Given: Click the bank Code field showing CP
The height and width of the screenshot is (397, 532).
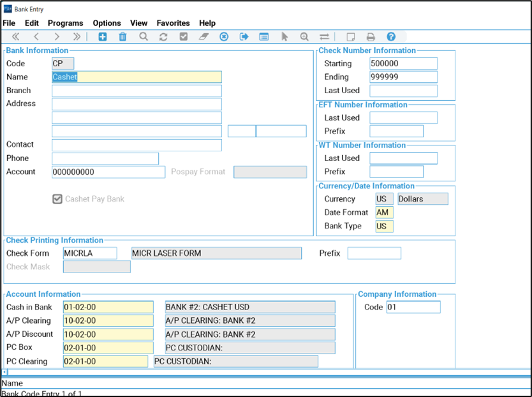Looking at the screenshot, I should (63, 63).
